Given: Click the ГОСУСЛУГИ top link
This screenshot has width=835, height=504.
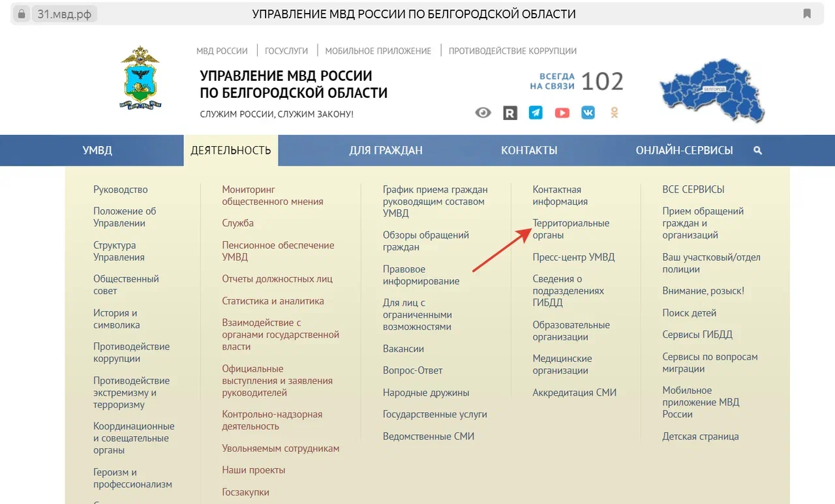Looking at the screenshot, I should click(286, 51).
